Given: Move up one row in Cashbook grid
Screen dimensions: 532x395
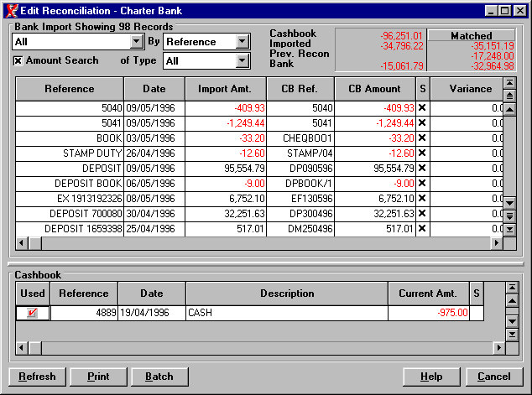Looking at the screenshot, I should (512, 301).
